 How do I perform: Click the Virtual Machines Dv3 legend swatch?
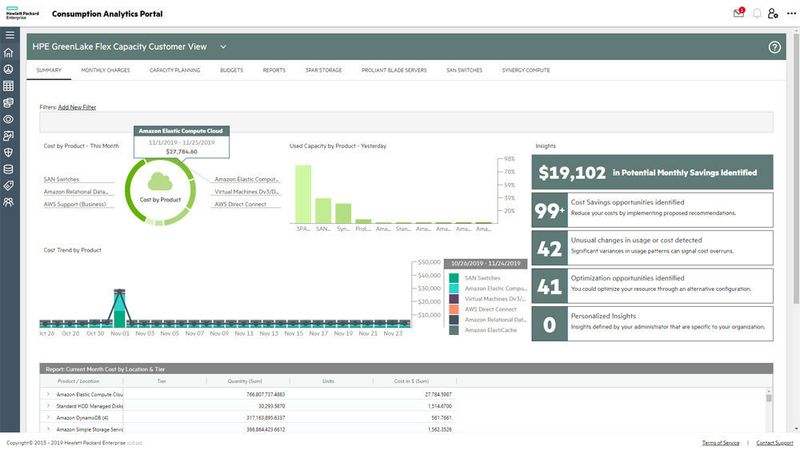click(x=454, y=298)
